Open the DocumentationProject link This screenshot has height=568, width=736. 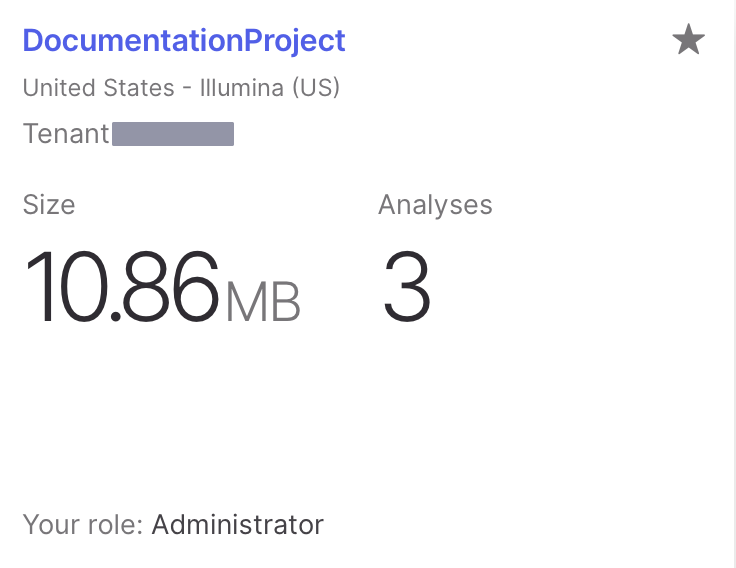183,41
